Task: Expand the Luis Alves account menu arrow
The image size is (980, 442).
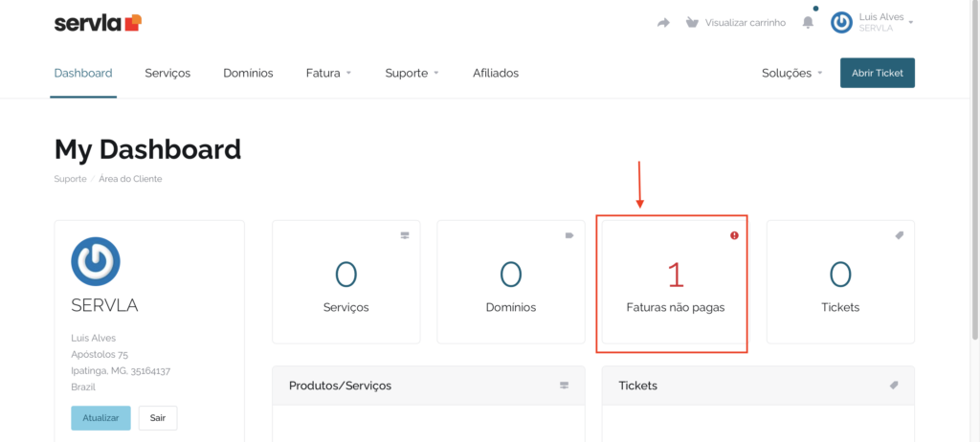Action: pos(911,23)
